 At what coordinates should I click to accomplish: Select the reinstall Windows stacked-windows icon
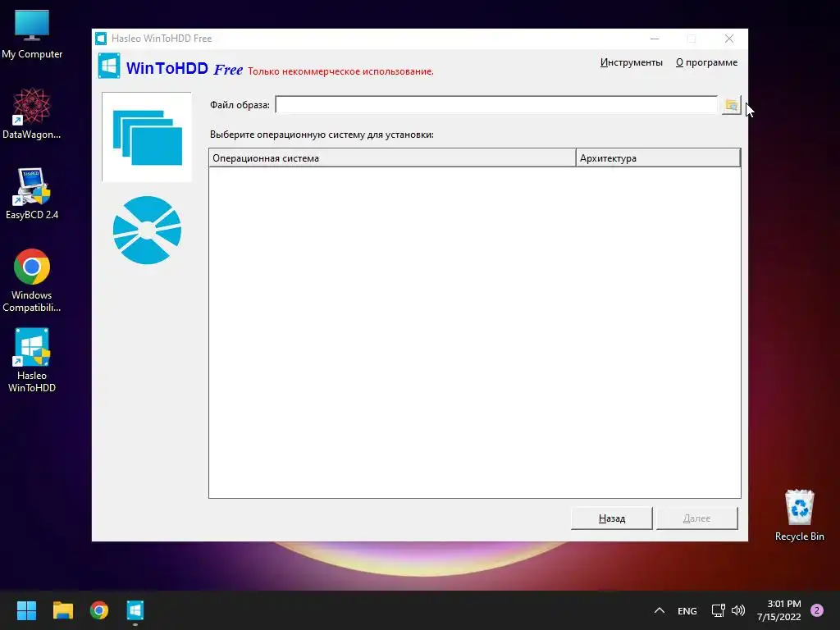tap(147, 137)
